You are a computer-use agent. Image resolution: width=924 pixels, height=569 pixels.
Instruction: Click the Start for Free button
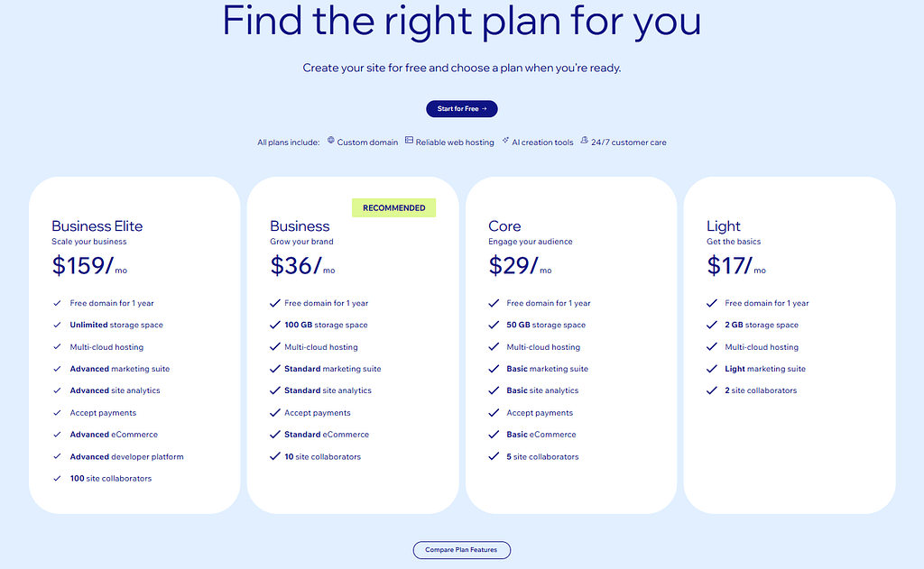tap(461, 108)
